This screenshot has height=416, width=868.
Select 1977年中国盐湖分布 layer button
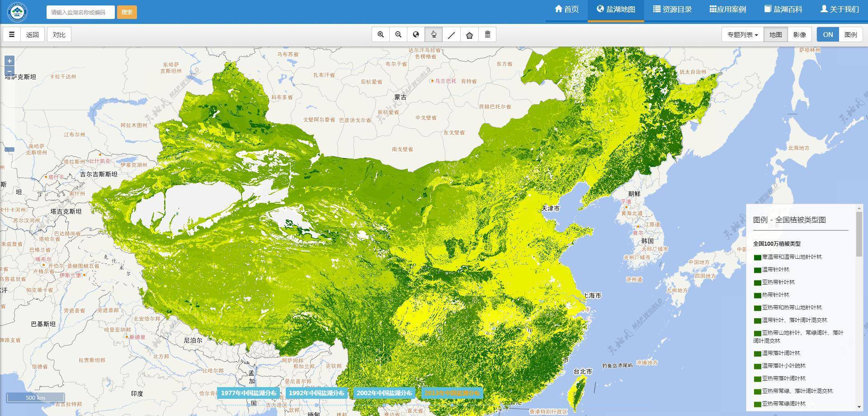coord(249,393)
